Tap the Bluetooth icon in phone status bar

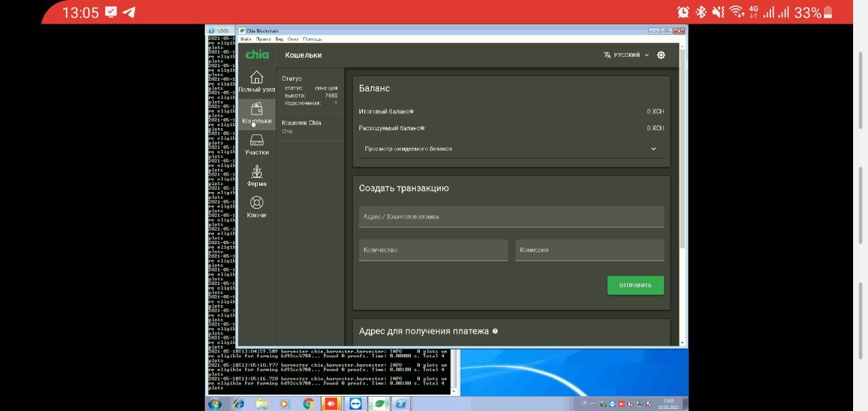click(x=702, y=12)
